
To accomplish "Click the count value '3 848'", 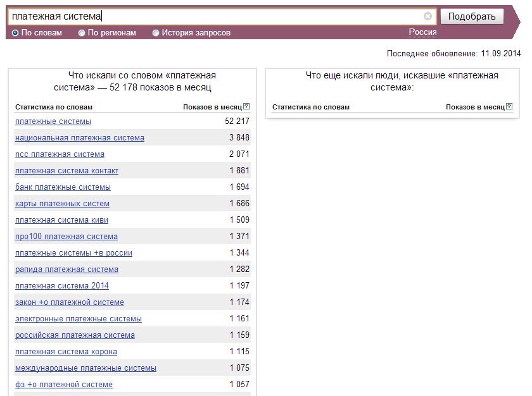I will [239, 137].
